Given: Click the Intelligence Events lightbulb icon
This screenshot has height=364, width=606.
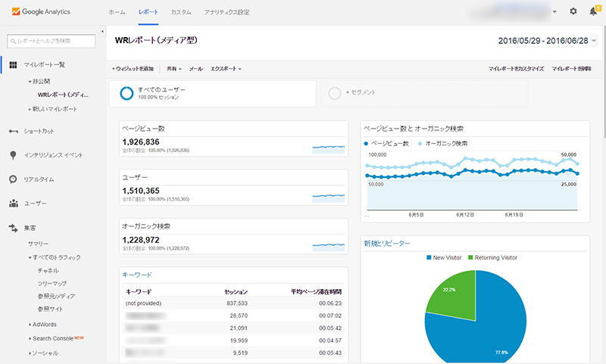Looking at the screenshot, I should click(x=13, y=155).
